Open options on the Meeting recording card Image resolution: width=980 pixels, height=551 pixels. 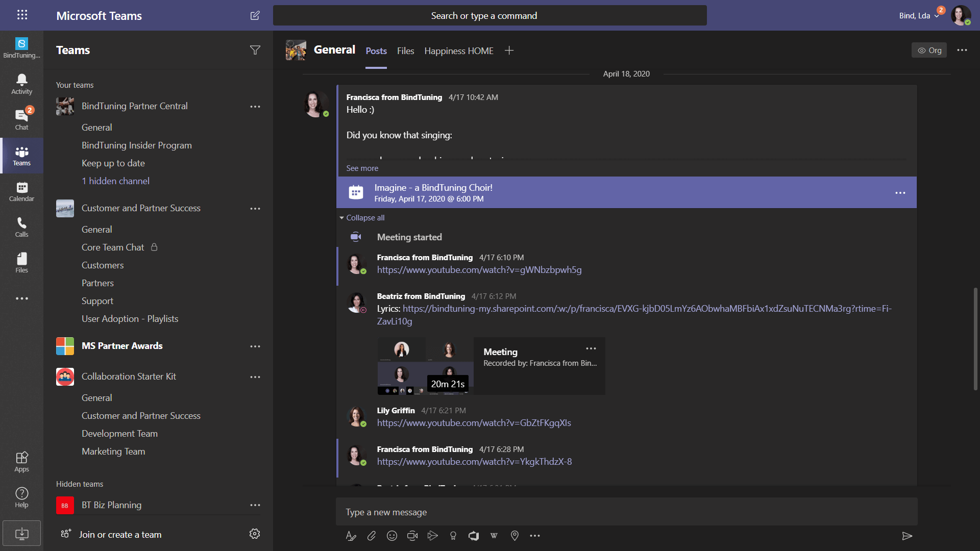pos(591,348)
